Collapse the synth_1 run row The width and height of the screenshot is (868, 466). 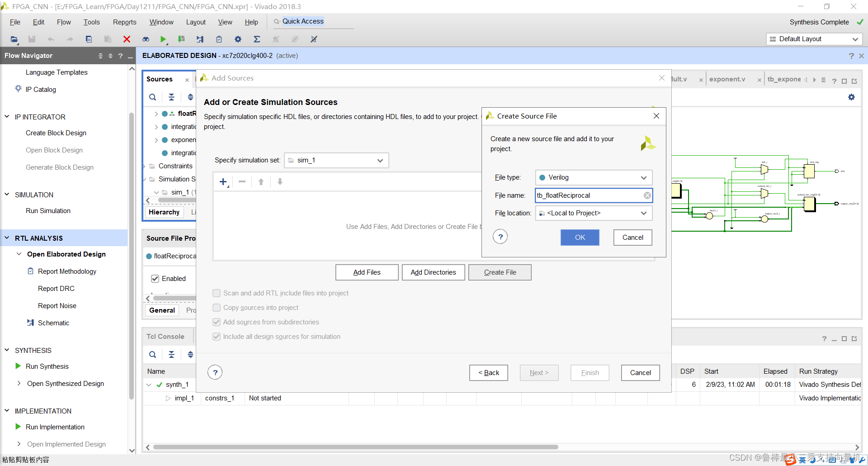tap(149, 385)
